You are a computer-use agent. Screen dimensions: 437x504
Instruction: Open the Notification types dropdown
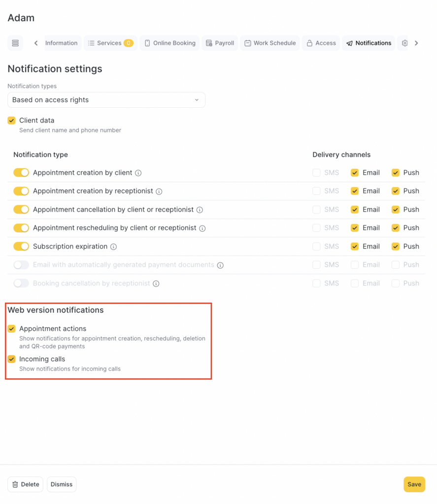(x=106, y=100)
